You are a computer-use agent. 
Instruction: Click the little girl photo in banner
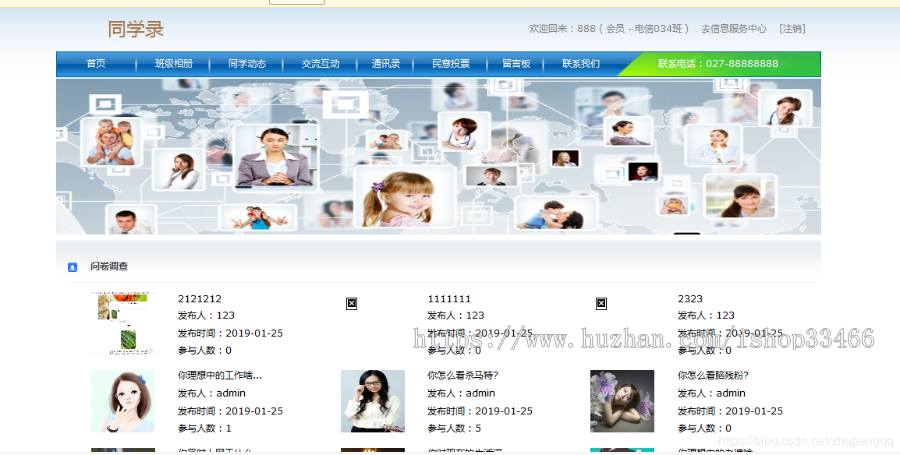[x=404, y=197]
